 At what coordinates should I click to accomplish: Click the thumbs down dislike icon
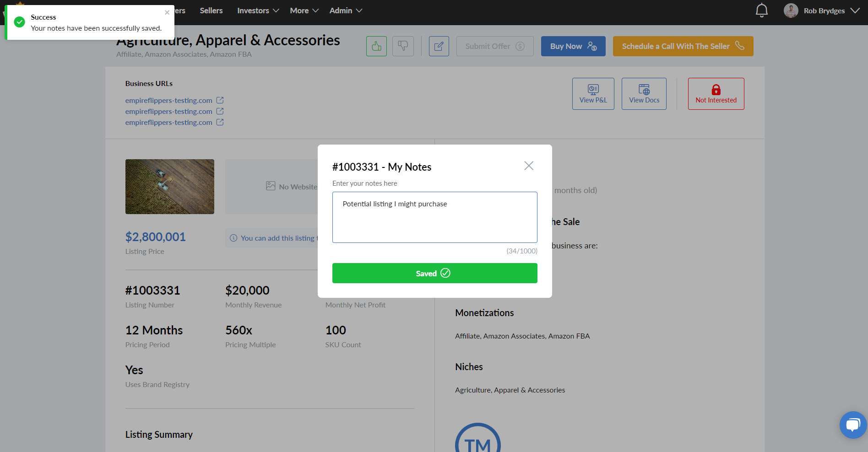click(403, 46)
